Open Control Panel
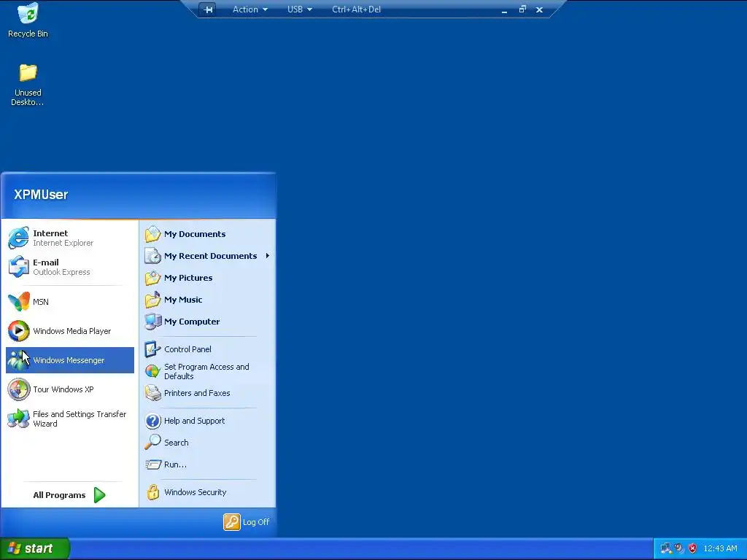The width and height of the screenshot is (747, 560). pyautogui.click(x=207, y=349)
